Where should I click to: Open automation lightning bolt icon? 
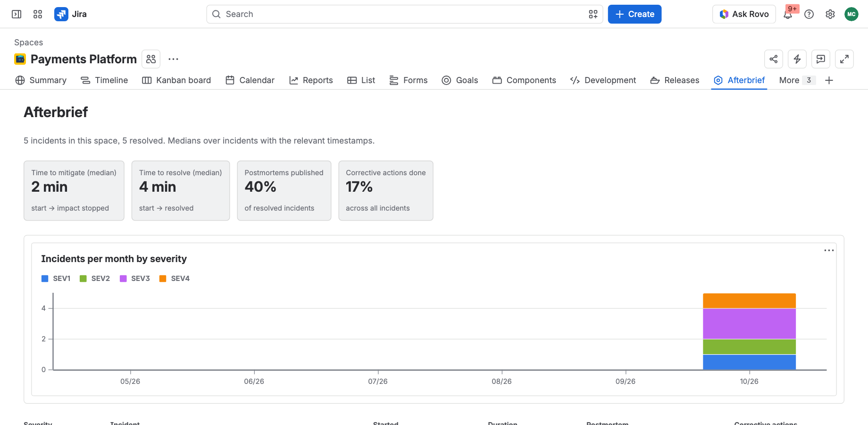[797, 59]
